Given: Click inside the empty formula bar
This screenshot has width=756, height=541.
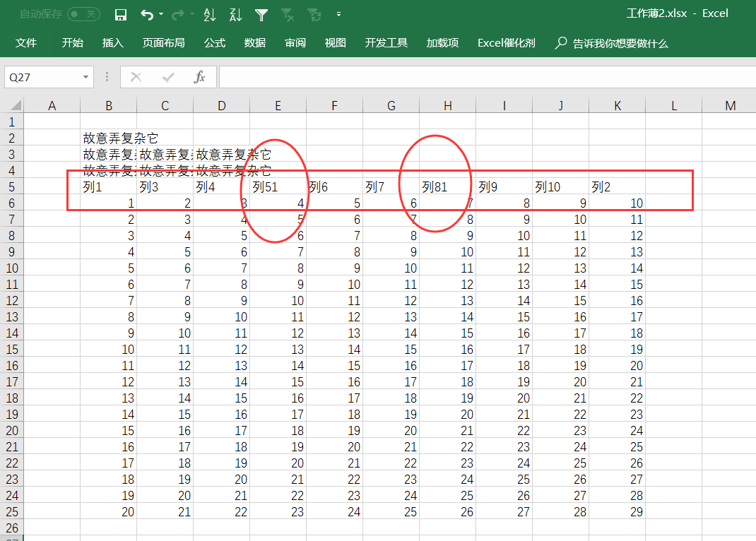Looking at the screenshot, I should click(487, 77).
